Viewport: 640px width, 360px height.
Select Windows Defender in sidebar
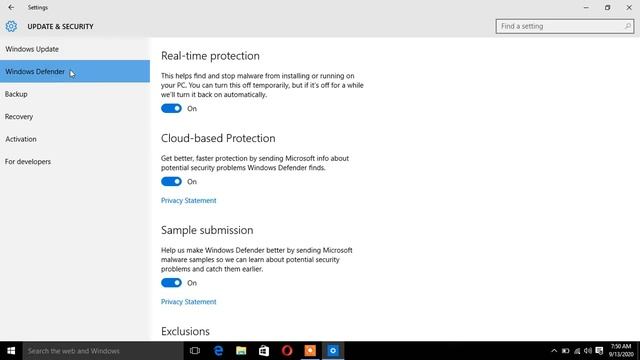point(75,71)
